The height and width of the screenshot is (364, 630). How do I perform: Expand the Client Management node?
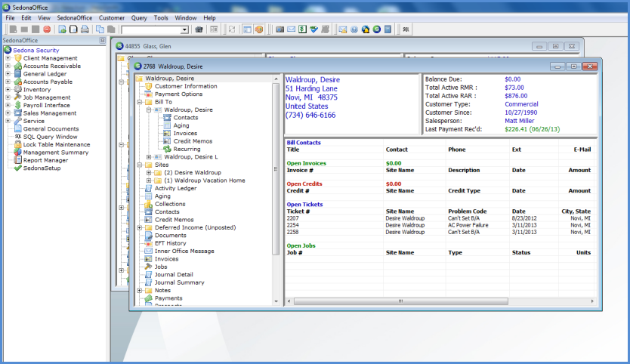[x=8, y=58]
